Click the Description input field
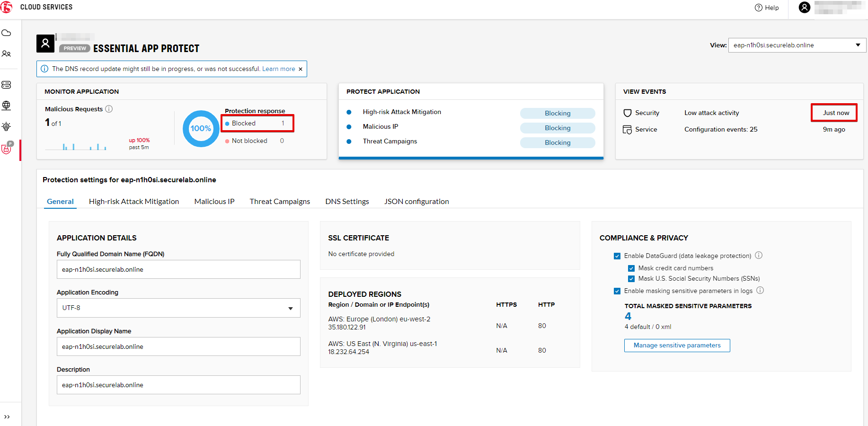The height and width of the screenshot is (426, 868). [x=178, y=385]
